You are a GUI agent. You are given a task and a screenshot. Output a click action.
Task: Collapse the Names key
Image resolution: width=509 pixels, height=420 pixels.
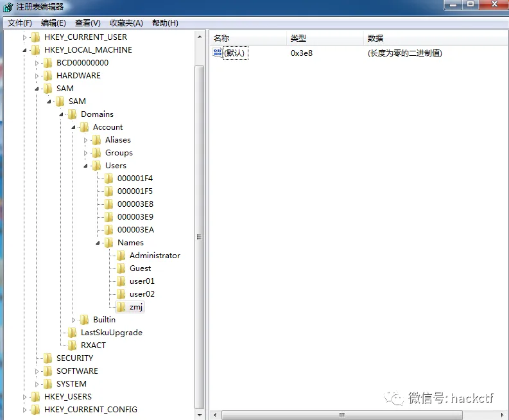[x=98, y=243]
